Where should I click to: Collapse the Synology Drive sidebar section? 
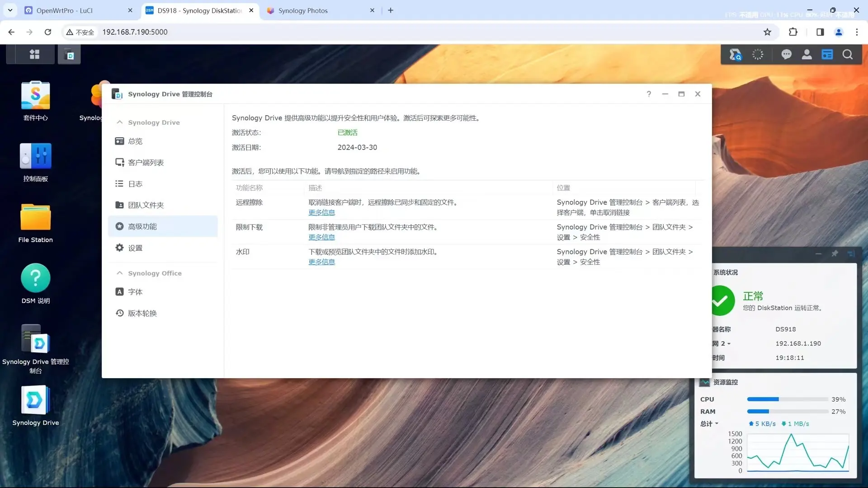(119, 122)
